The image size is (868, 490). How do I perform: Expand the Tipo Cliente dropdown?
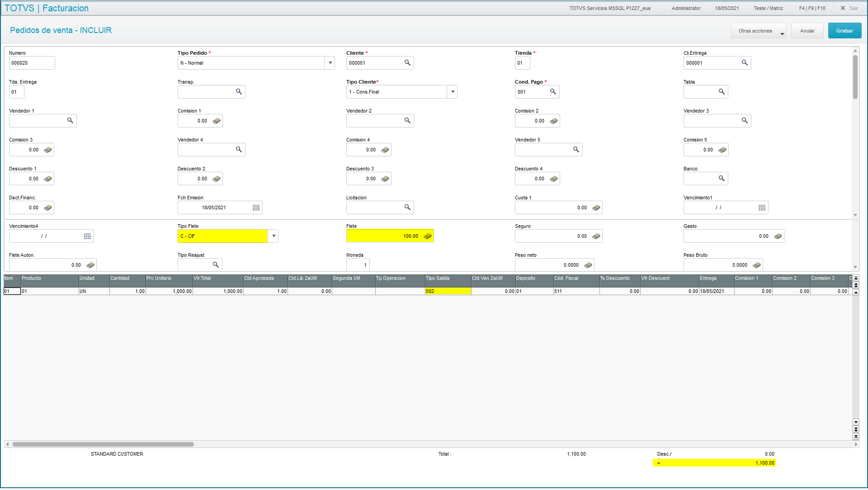click(453, 92)
